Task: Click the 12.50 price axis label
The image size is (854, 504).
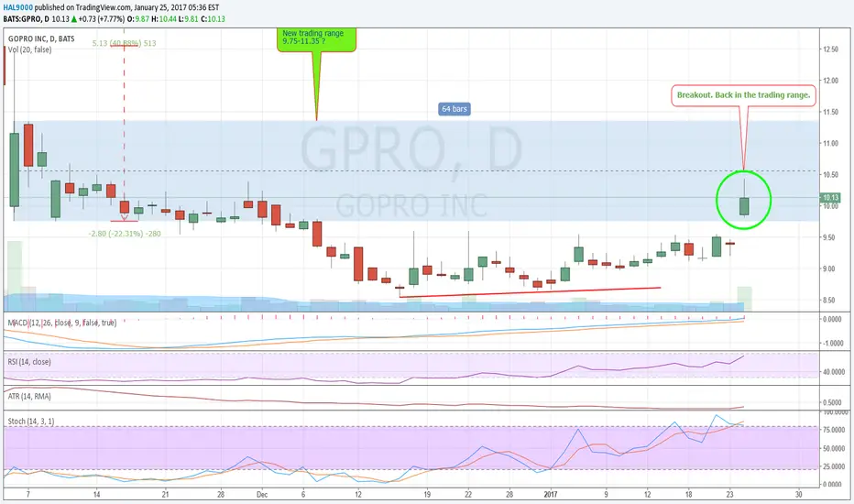Action: tap(830, 49)
